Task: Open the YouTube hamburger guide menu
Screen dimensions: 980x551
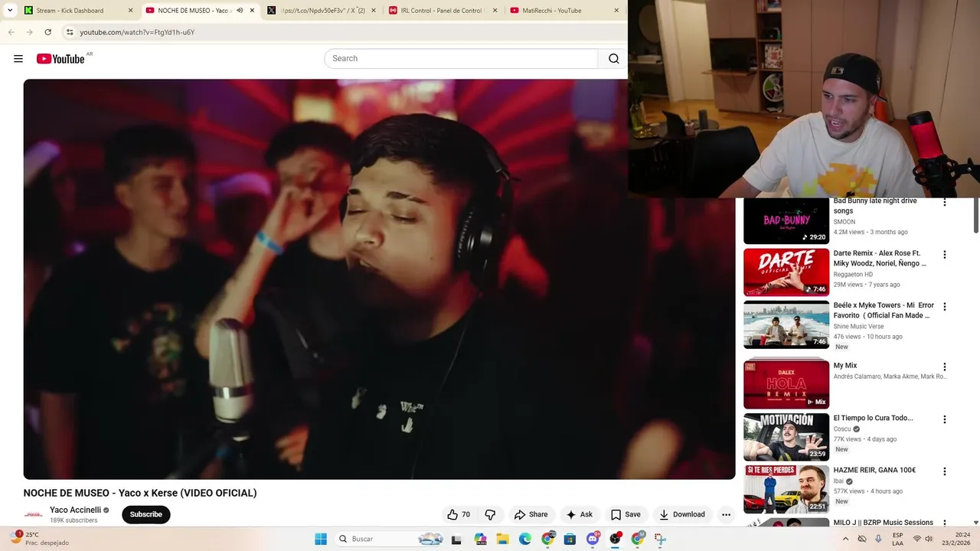Action: click(18, 59)
